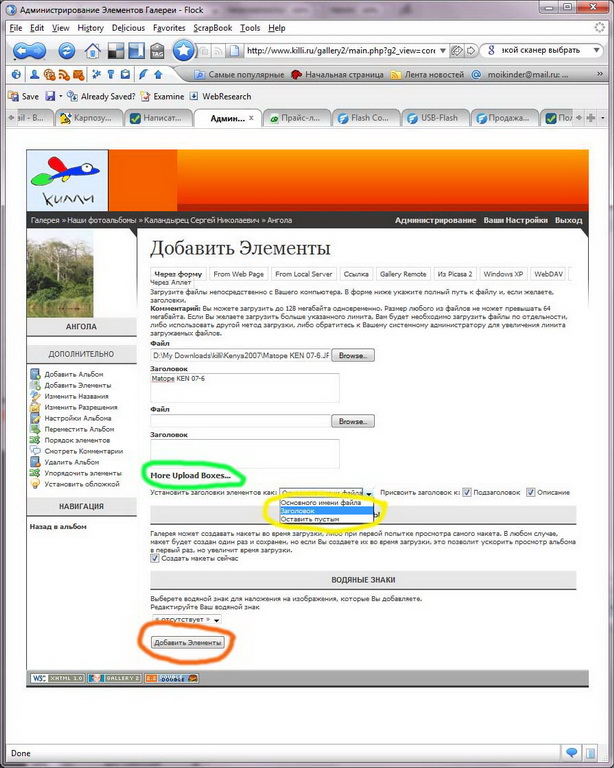The height and width of the screenshot is (768, 614).
Task: Click the Save icon in ScrapBook toolbar
Action: tap(23, 96)
